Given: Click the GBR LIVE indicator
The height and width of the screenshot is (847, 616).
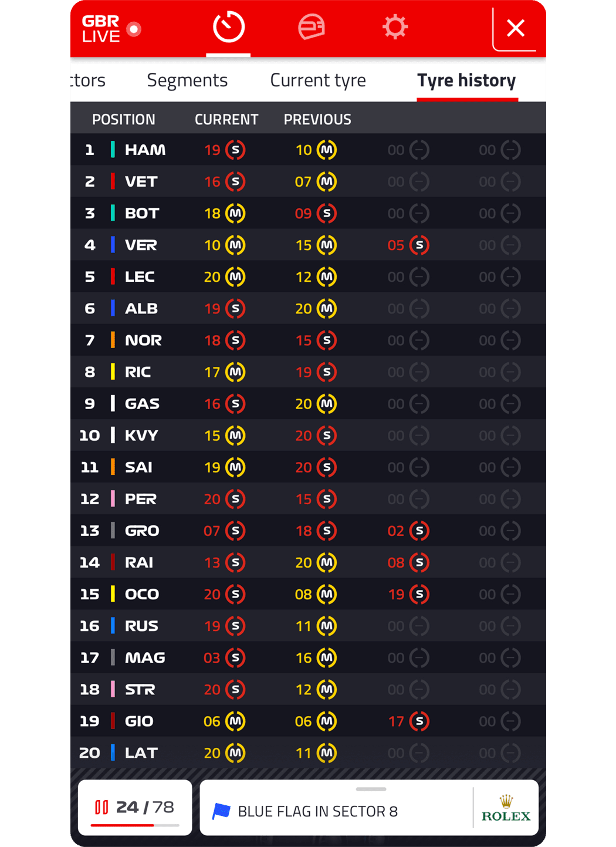Looking at the screenshot, I should (x=111, y=29).
